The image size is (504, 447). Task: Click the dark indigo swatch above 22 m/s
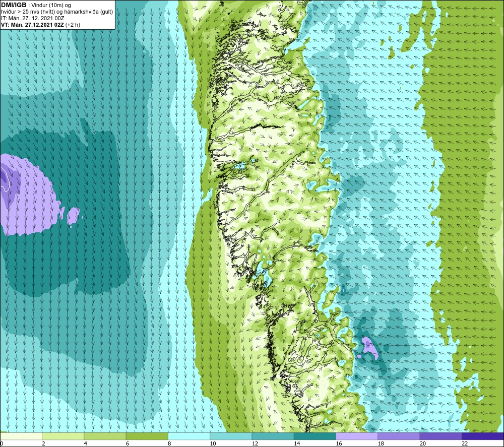pos(483,436)
